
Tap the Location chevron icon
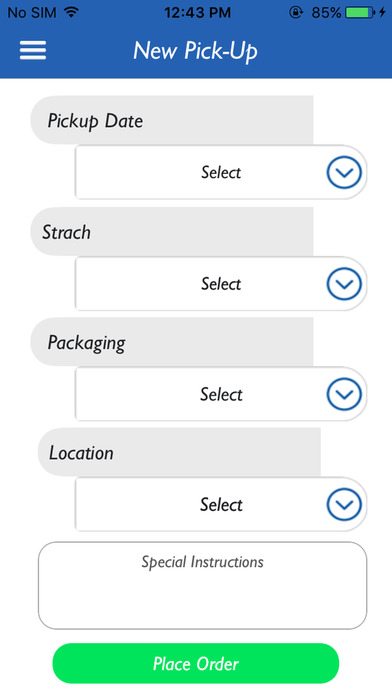coord(344,504)
